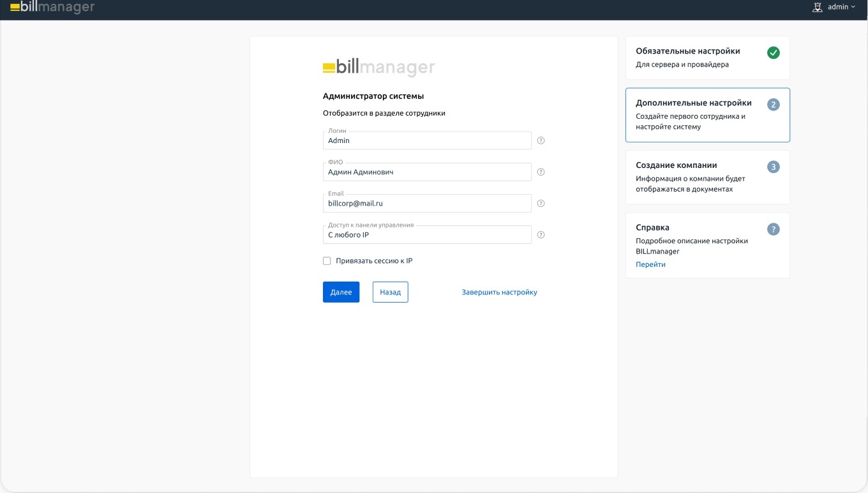The image size is (868, 493).
Task: Click help icon next to Логин field
Action: tap(541, 140)
